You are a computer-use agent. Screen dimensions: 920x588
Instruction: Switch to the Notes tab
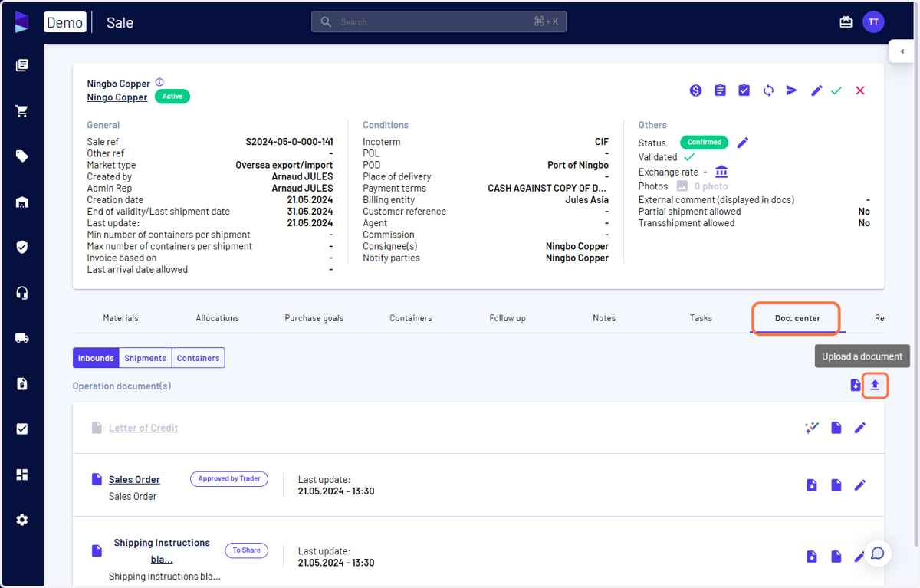(x=604, y=318)
